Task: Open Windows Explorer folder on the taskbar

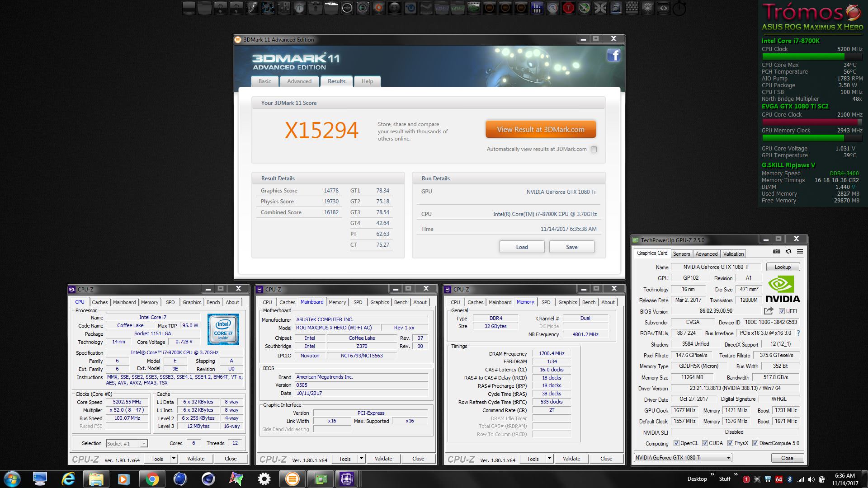Action: tap(96, 479)
